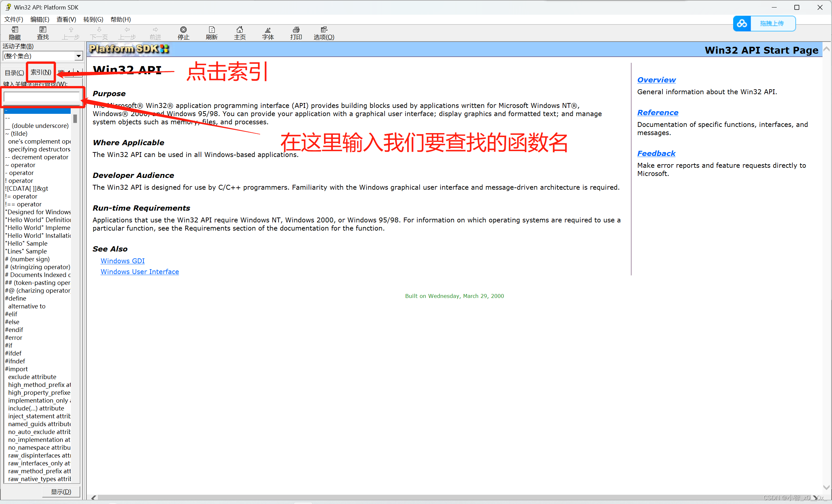Select index entry "# (number sign)"
The height and width of the screenshot is (504, 832).
(x=27, y=259)
